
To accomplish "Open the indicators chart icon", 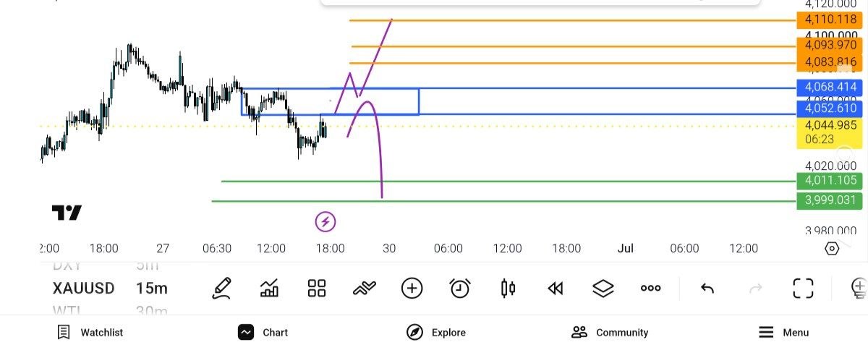I will [x=269, y=288].
